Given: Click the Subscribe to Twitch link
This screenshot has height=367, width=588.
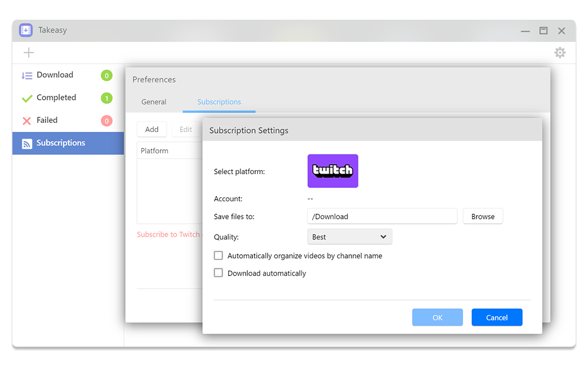Looking at the screenshot, I should (169, 235).
